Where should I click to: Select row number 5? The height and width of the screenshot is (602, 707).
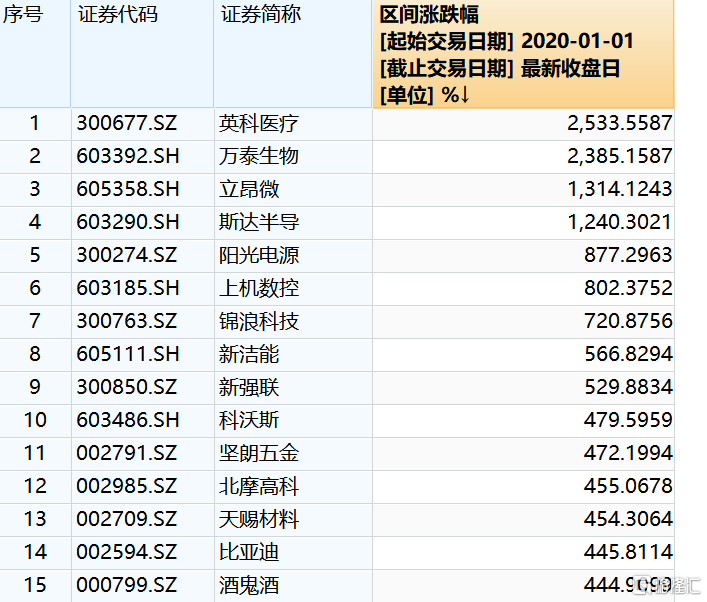tap(35, 255)
